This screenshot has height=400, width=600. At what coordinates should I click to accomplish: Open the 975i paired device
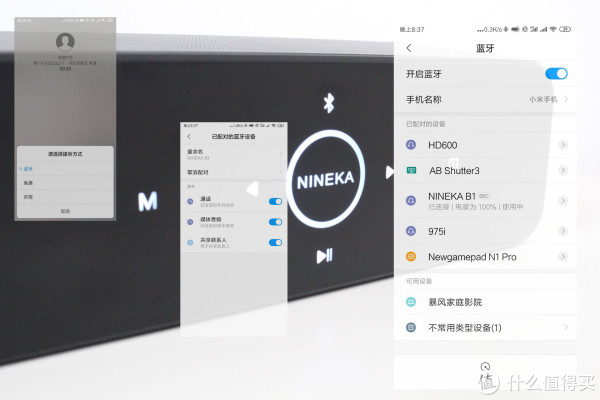[x=485, y=231]
